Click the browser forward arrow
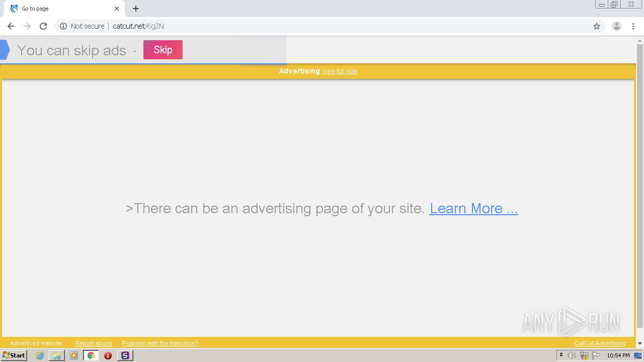The height and width of the screenshot is (362, 644). [x=27, y=26]
